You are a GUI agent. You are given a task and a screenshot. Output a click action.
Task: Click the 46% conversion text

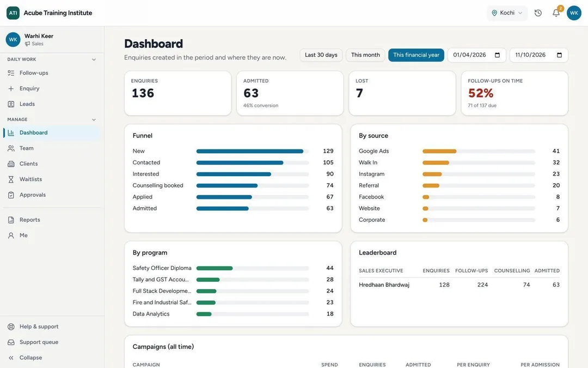[x=261, y=106]
